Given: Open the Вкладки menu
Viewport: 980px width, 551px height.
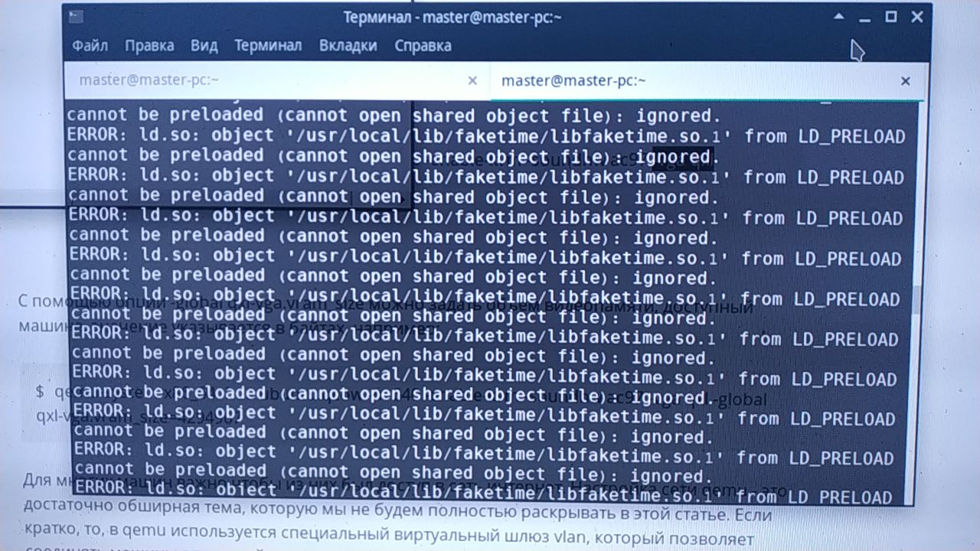Looking at the screenshot, I should coord(348,46).
